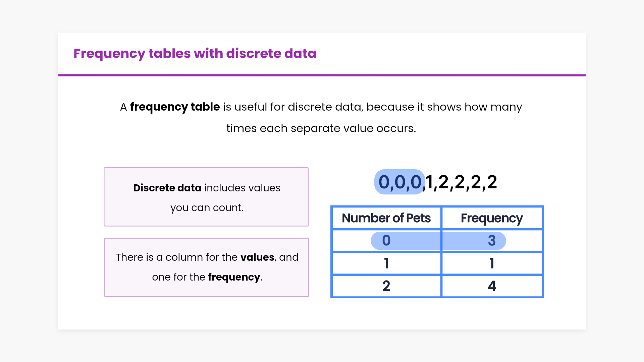The height and width of the screenshot is (362, 644).
Task: Select the 'Number of Pets' column header
Action: [386, 218]
